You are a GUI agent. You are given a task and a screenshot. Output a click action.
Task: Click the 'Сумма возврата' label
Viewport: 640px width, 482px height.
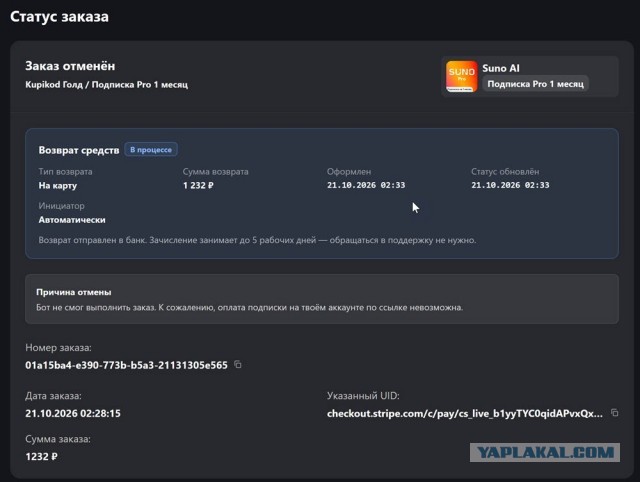coord(216,172)
